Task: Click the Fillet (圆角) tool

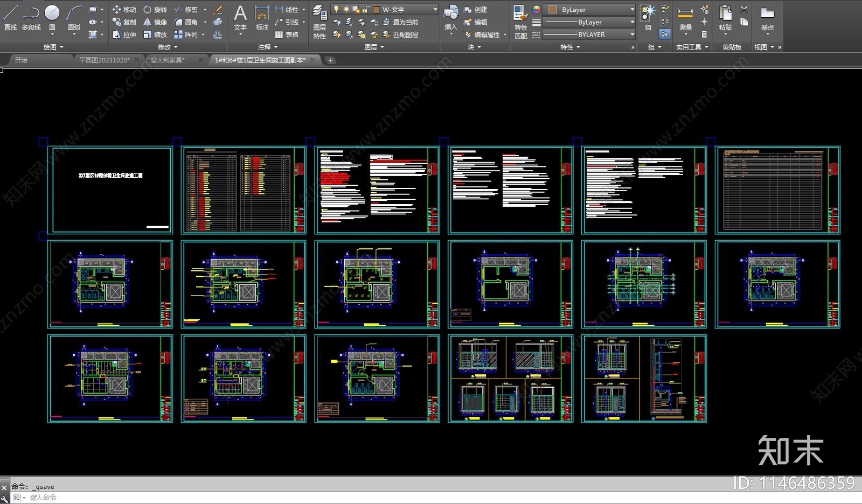Action: (x=186, y=22)
